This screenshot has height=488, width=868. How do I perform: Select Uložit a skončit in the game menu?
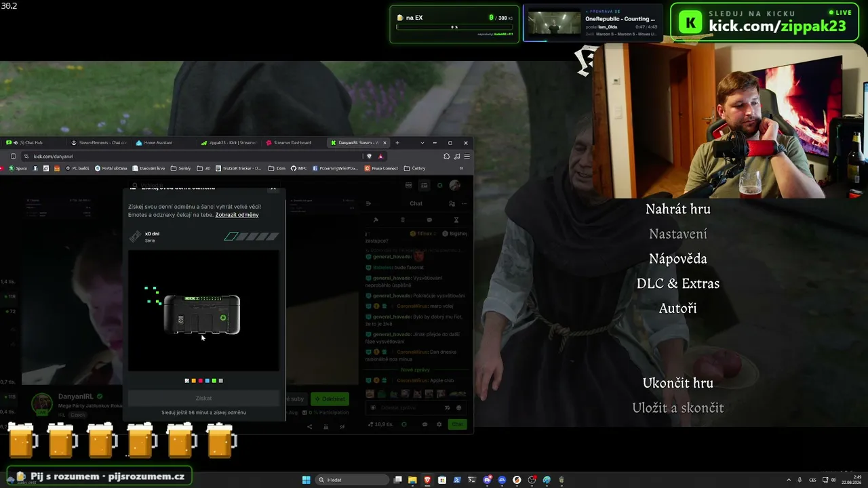(677, 408)
